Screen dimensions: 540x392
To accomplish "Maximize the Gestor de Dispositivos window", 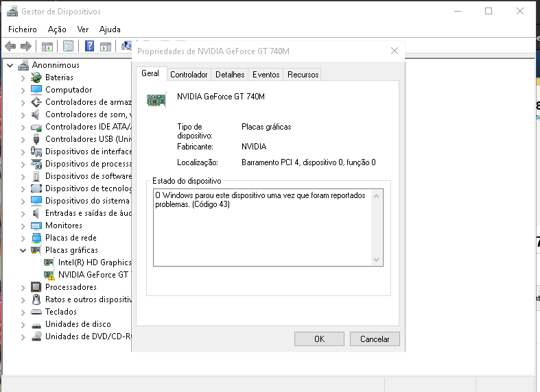I will (489, 12).
